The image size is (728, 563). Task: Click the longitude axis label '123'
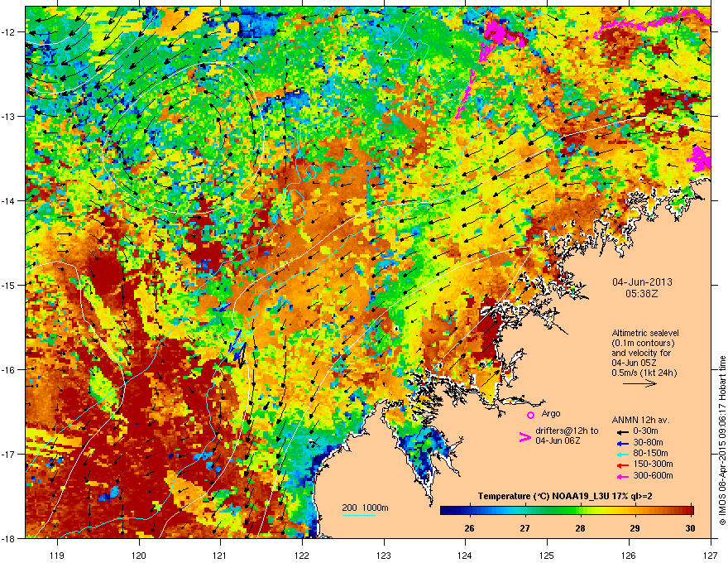pos(384,555)
